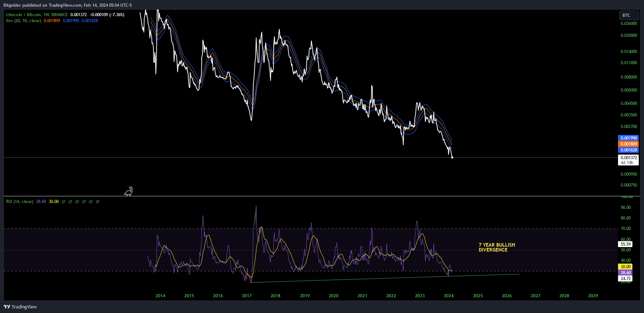This screenshot has width=644, height=313.
Task: Click the yellow 30.00 RSI axis tag
Action: coord(626,267)
